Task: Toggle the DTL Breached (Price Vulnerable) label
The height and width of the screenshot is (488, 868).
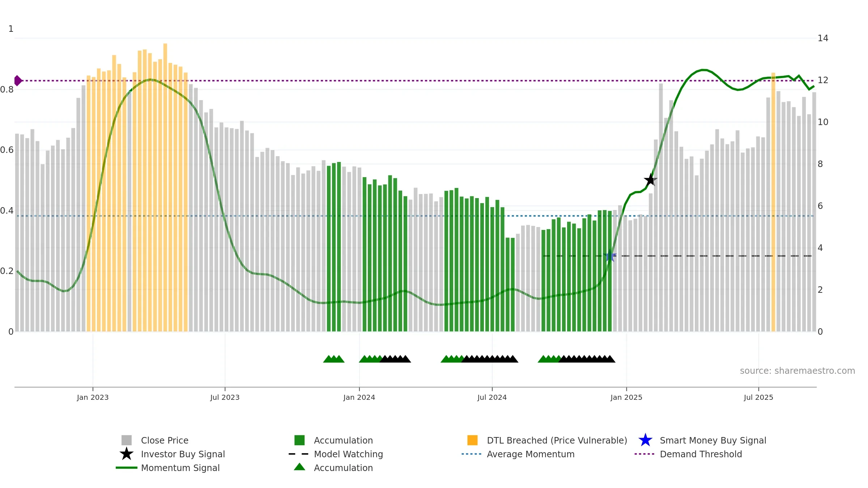Action: click(x=557, y=440)
